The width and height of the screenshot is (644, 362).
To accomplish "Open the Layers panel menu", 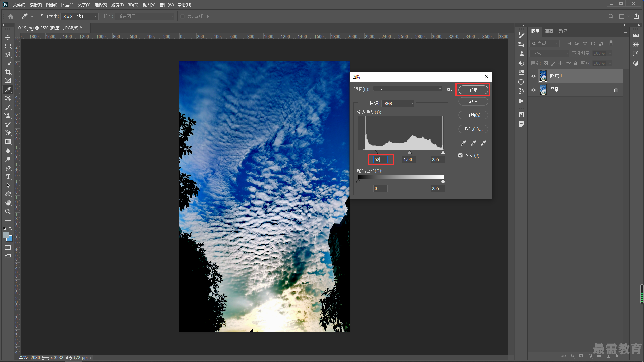I will pyautogui.click(x=625, y=32).
